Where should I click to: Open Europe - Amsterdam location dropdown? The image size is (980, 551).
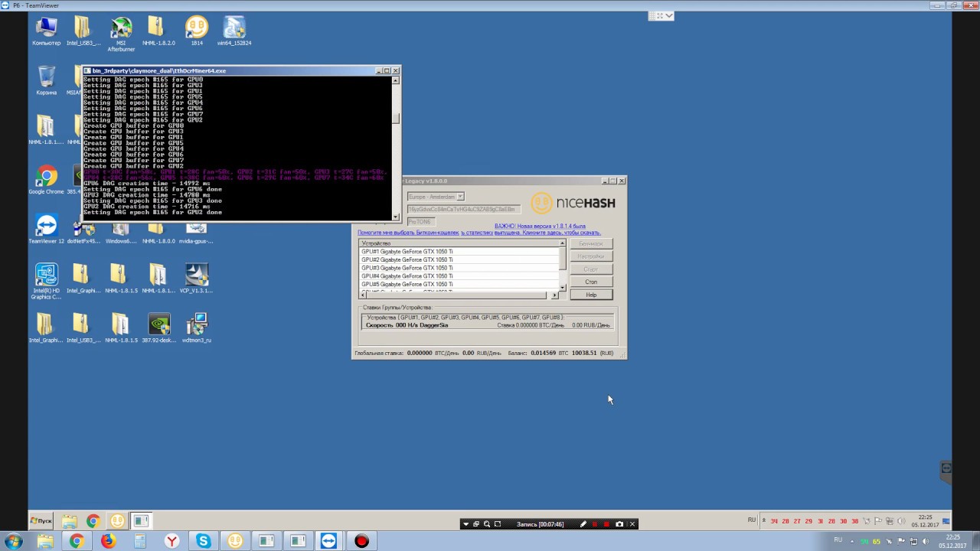pyautogui.click(x=436, y=197)
